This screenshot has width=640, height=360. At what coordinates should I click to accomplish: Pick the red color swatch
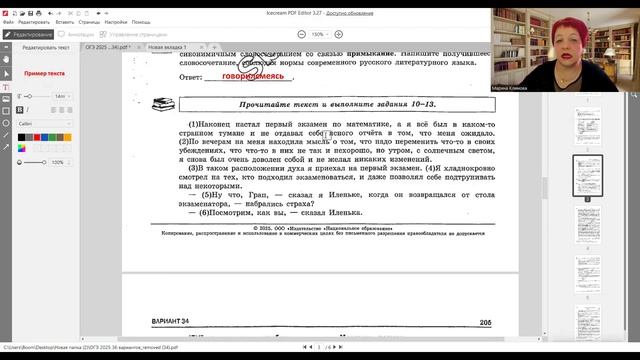(x=37, y=138)
